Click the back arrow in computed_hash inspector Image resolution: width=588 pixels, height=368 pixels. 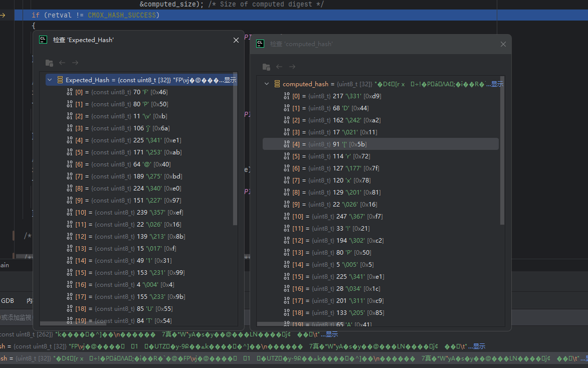(280, 67)
